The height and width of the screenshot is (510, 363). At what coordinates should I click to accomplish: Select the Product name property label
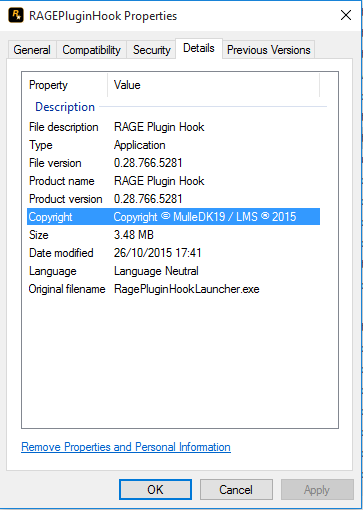pos(62,181)
